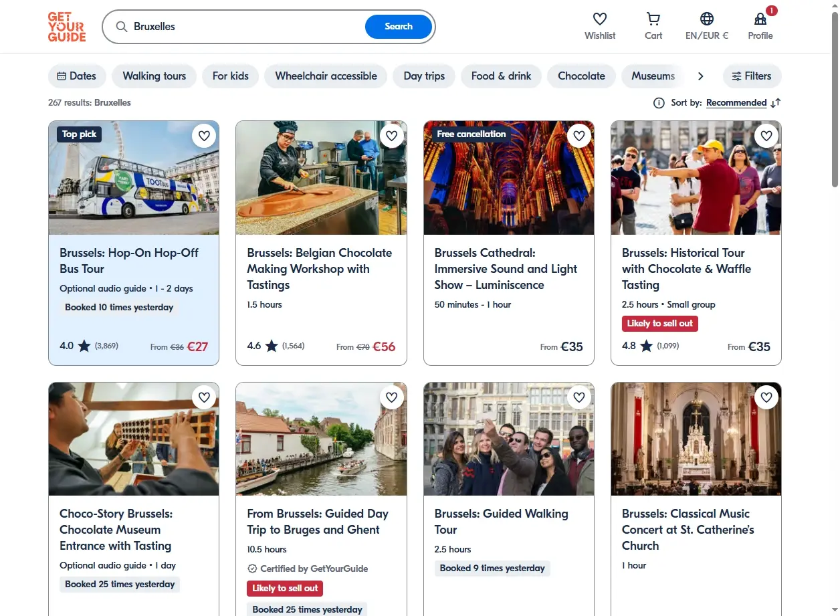Open the Sort by Recommended dropdown
This screenshot has height=616, width=840.
736,103
